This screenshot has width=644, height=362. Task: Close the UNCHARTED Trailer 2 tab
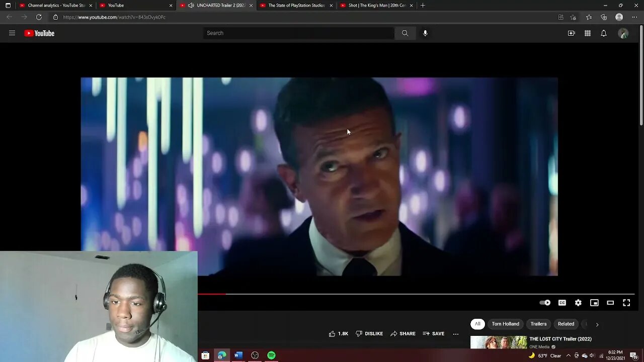pos(251,6)
